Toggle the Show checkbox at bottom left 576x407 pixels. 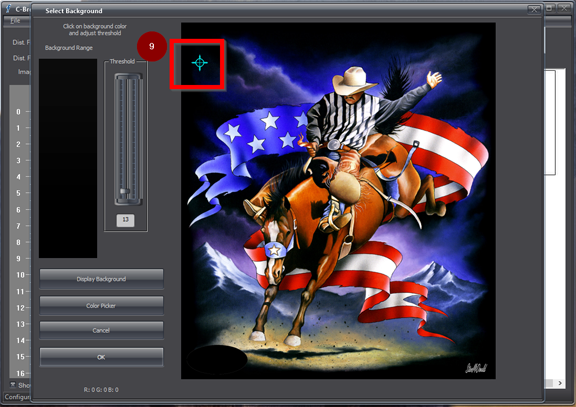(x=13, y=385)
